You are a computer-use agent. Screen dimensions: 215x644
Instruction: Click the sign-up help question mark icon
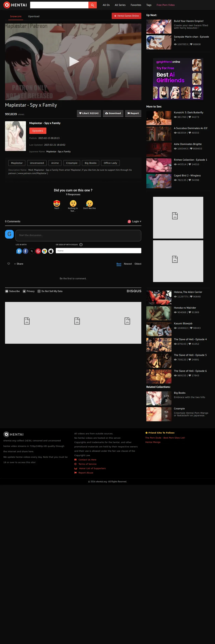(x=81, y=245)
